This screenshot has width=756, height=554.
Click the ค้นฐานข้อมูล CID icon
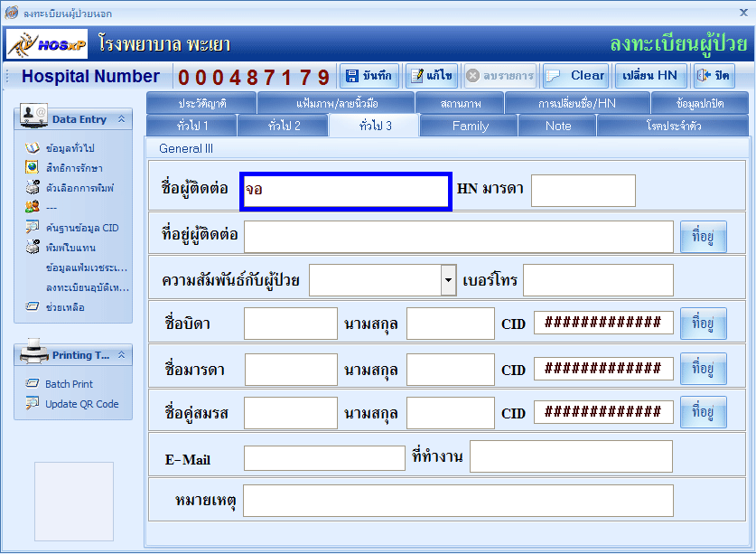[33, 227]
